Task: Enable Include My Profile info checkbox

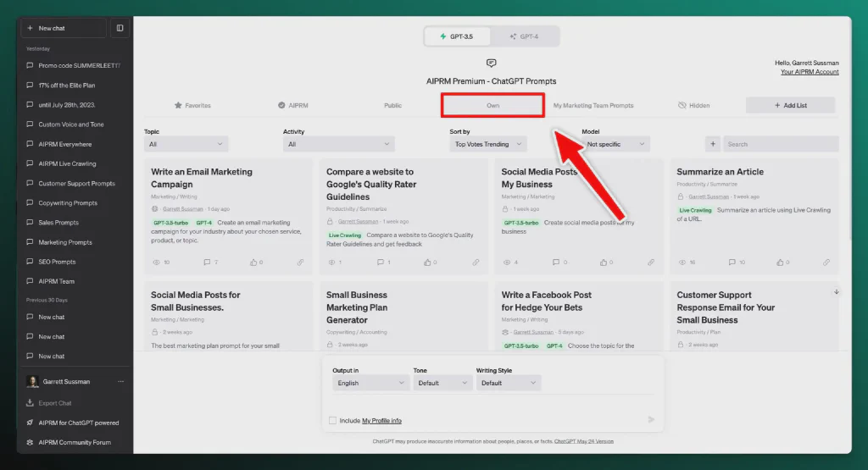Action: pos(332,420)
